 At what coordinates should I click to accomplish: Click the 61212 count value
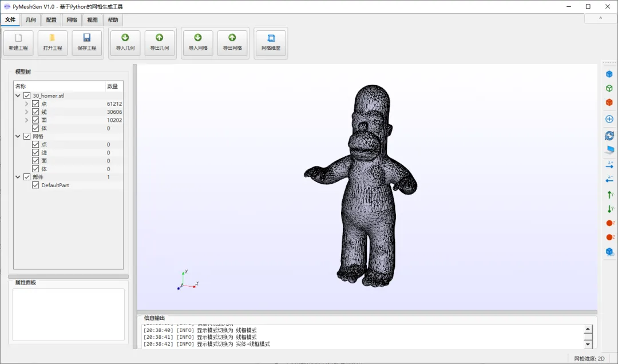pyautogui.click(x=114, y=104)
